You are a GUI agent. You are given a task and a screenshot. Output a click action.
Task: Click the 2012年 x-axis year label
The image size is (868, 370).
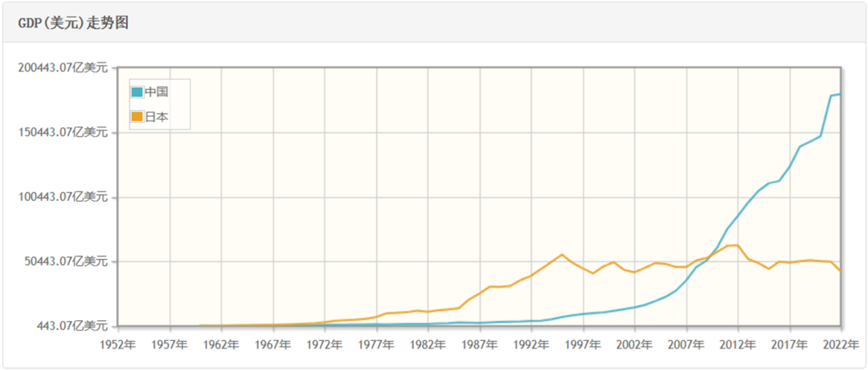coord(738,345)
